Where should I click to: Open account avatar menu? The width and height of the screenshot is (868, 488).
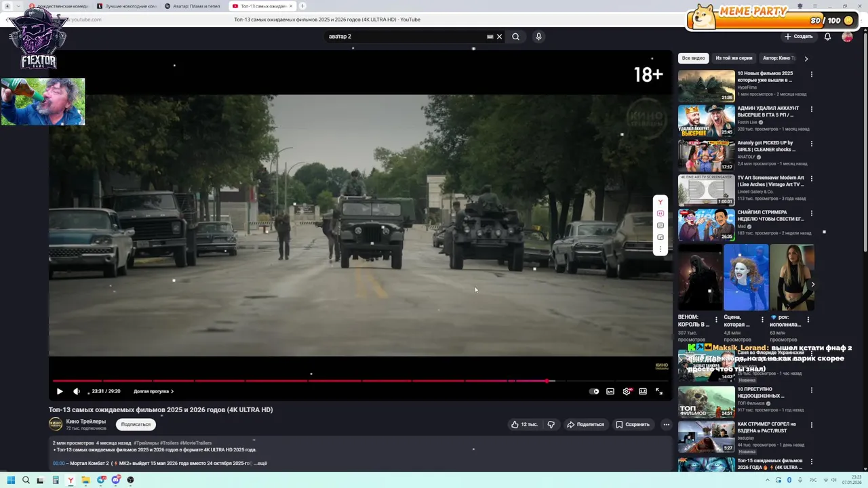[x=847, y=37]
